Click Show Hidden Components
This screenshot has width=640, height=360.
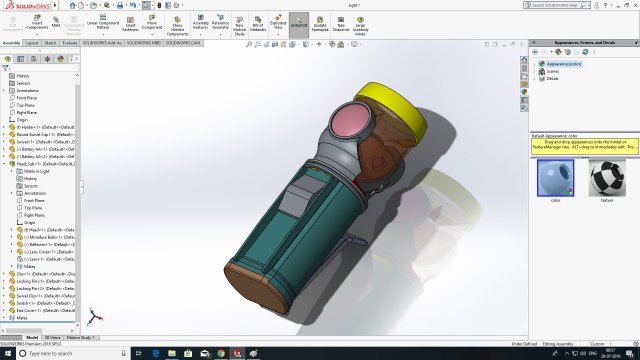(178, 26)
